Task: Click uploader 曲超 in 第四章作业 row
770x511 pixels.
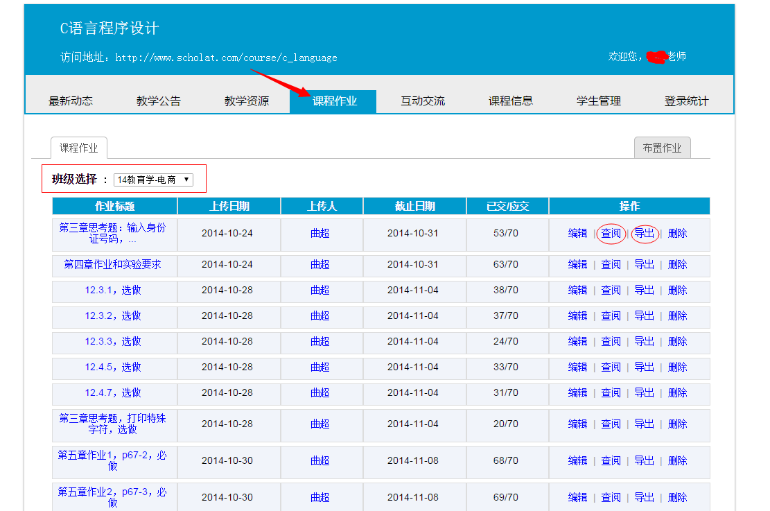Action: (320, 265)
